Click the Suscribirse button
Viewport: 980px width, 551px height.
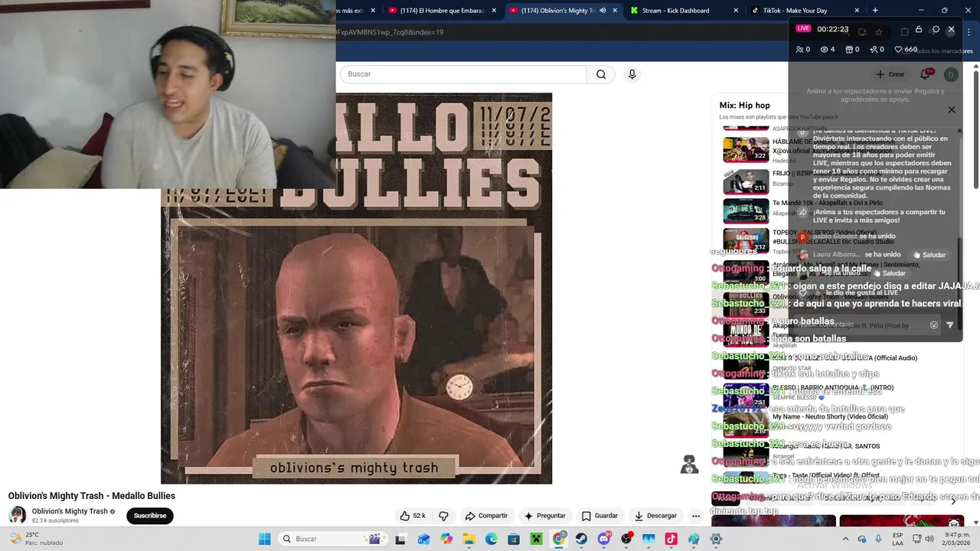(x=150, y=516)
